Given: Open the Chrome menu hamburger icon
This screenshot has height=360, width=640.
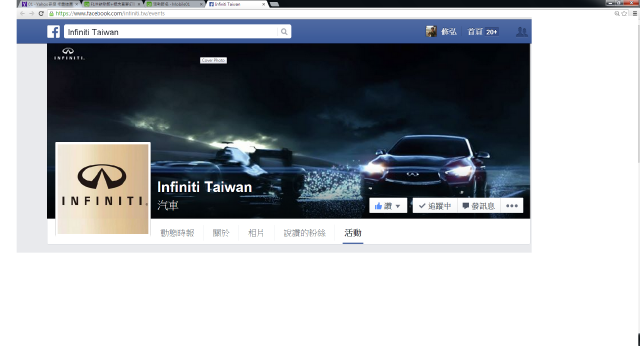Looking at the screenshot, I should [635, 13].
